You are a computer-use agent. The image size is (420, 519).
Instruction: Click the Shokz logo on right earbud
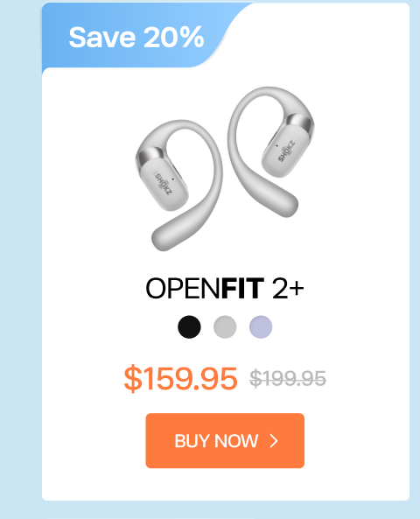pyautogui.click(x=287, y=151)
